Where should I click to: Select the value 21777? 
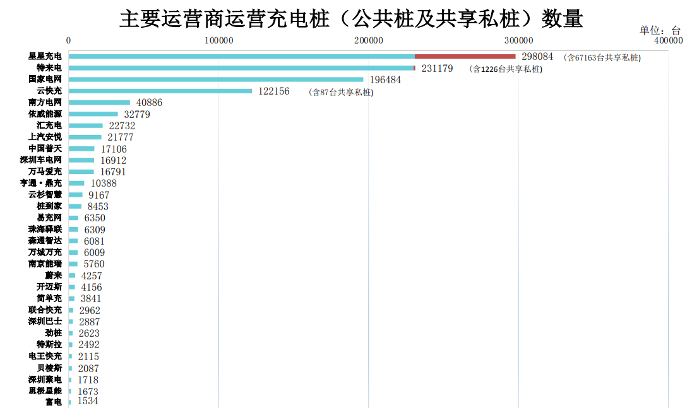pos(121,137)
